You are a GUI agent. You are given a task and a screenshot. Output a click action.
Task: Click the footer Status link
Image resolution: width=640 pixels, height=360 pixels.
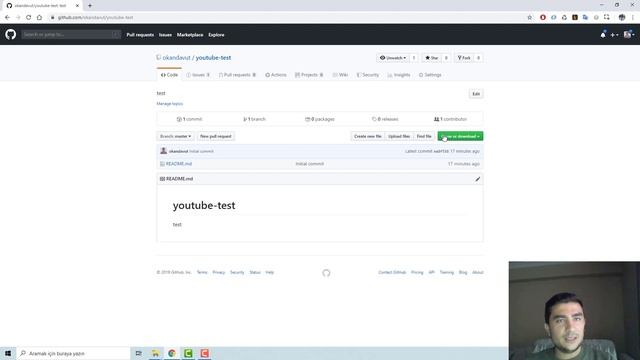click(x=255, y=272)
